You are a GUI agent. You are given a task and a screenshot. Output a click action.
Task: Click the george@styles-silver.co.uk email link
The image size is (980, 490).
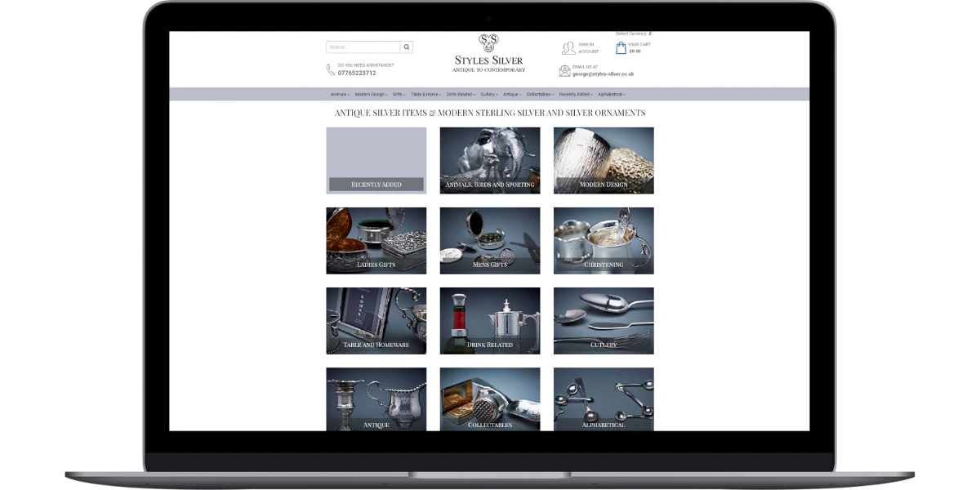click(x=603, y=74)
